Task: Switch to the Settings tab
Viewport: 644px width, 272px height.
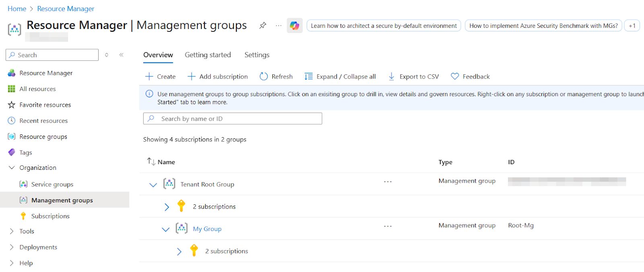Action: click(257, 55)
